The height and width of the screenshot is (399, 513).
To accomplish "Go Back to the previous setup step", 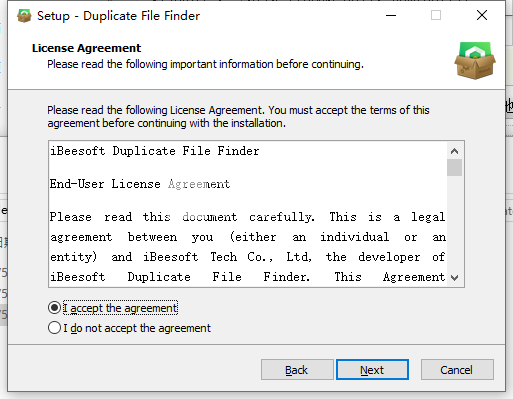I will pos(297,370).
